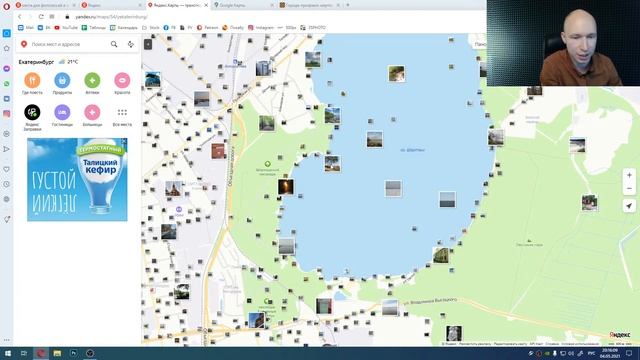Go back with browser back arrow
640x360 pixels.
19,17
